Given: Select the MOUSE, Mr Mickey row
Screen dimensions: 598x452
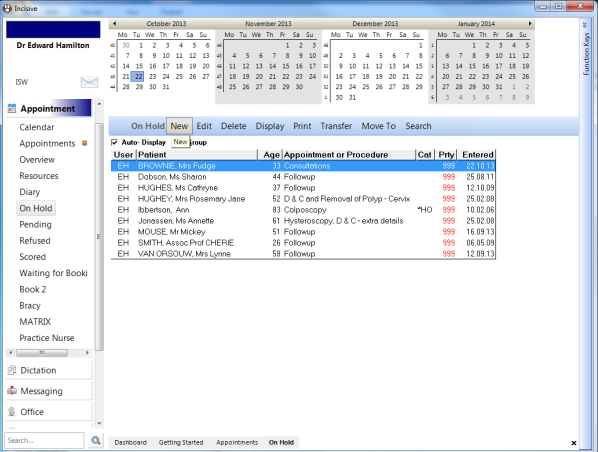Looking at the screenshot, I should point(303,232).
